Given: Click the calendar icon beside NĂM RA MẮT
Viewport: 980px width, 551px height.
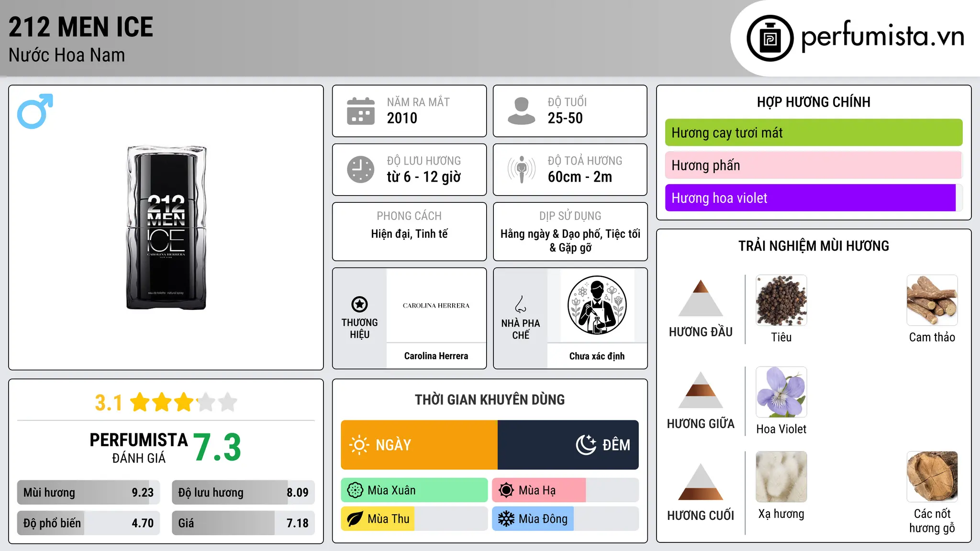Looking at the screenshot, I should point(361,111).
